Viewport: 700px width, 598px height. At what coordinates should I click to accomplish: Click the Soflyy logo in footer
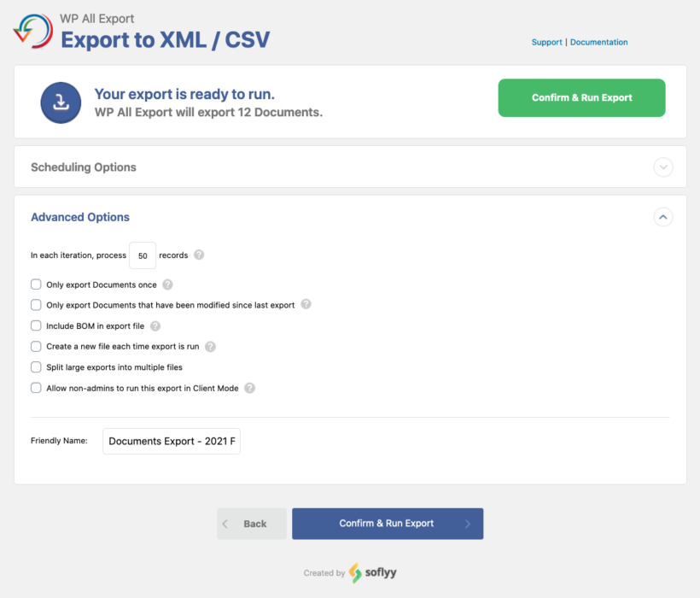click(372, 573)
